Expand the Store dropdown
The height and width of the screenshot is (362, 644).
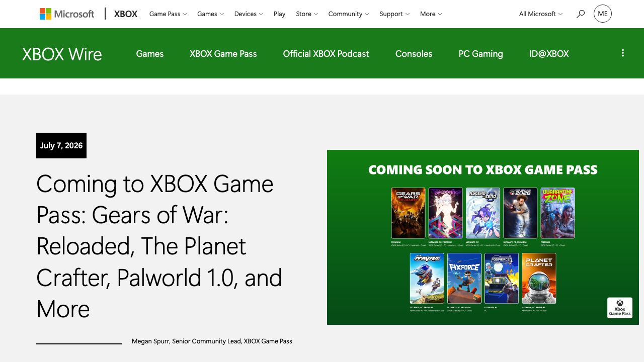(x=307, y=14)
